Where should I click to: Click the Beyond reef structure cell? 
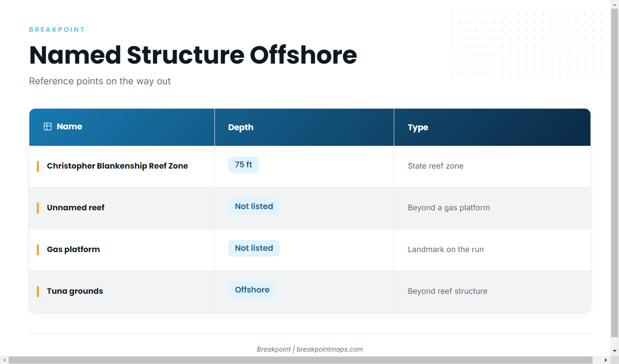point(492,291)
